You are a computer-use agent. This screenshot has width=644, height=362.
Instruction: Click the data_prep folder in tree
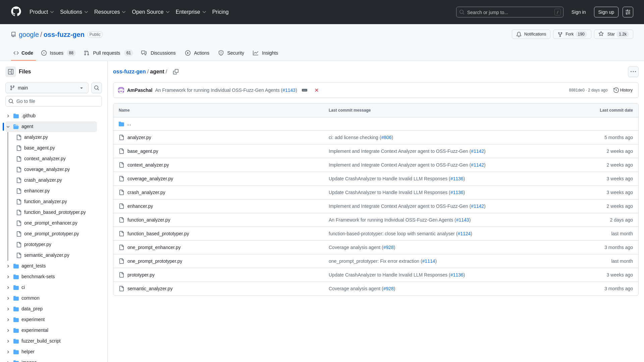click(x=32, y=309)
